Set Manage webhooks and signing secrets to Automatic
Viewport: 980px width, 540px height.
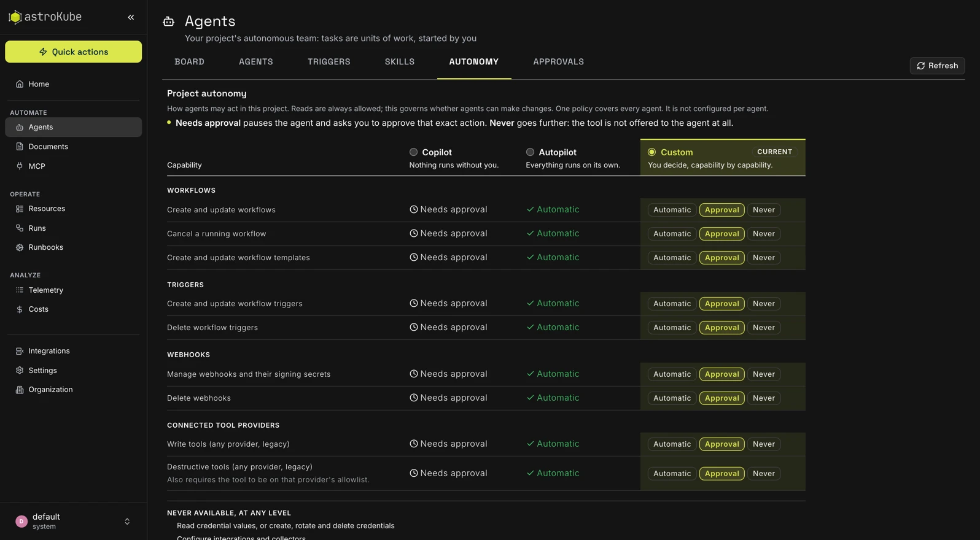(x=672, y=374)
